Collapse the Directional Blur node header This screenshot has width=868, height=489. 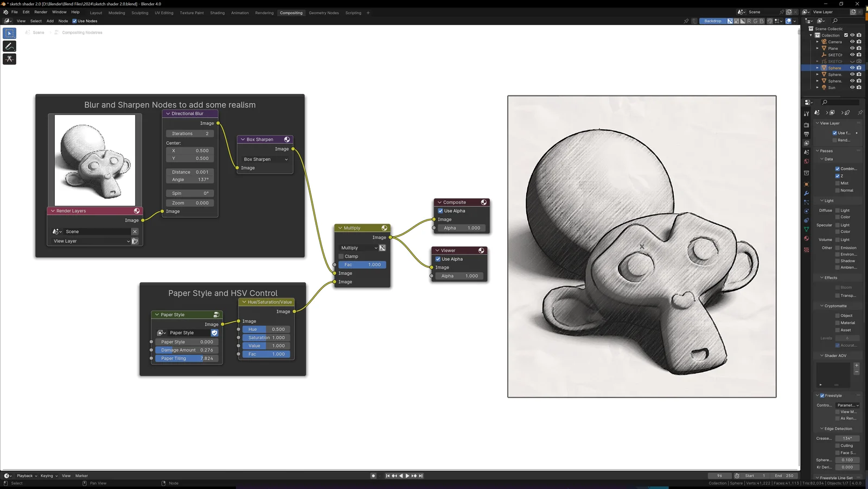pos(168,113)
